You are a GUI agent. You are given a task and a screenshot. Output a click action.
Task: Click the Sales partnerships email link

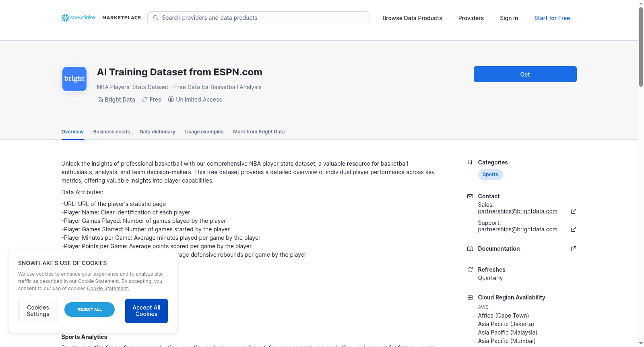tap(518, 211)
